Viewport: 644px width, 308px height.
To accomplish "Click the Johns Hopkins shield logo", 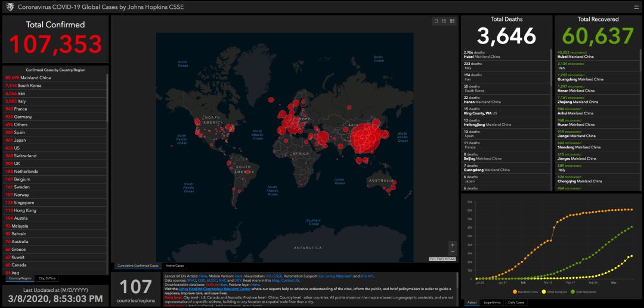I will (10, 7).
